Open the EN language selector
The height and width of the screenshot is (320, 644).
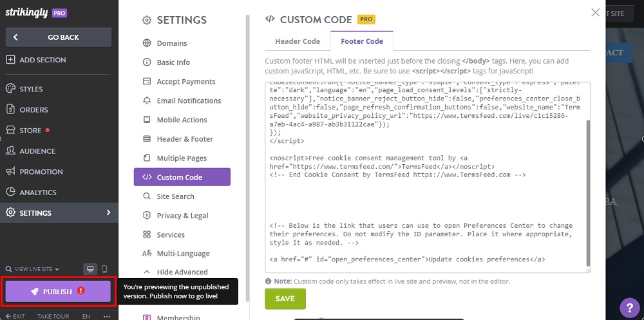[x=86, y=316]
